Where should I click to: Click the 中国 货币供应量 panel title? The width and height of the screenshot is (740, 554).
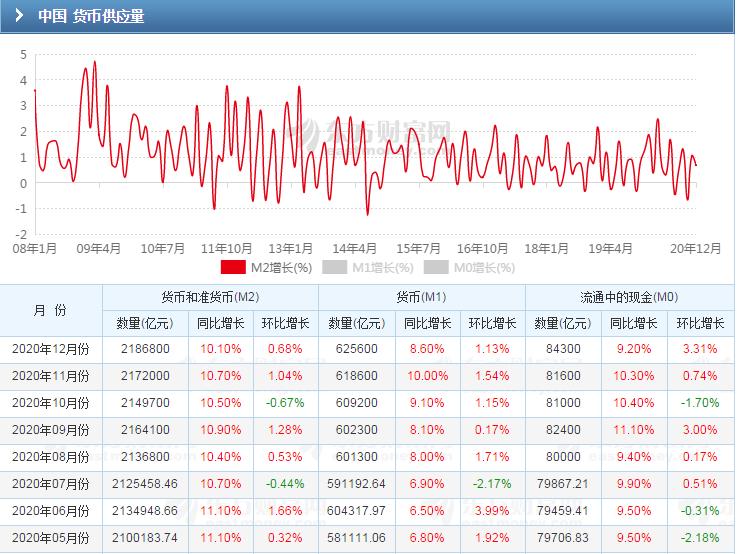point(91,16)
